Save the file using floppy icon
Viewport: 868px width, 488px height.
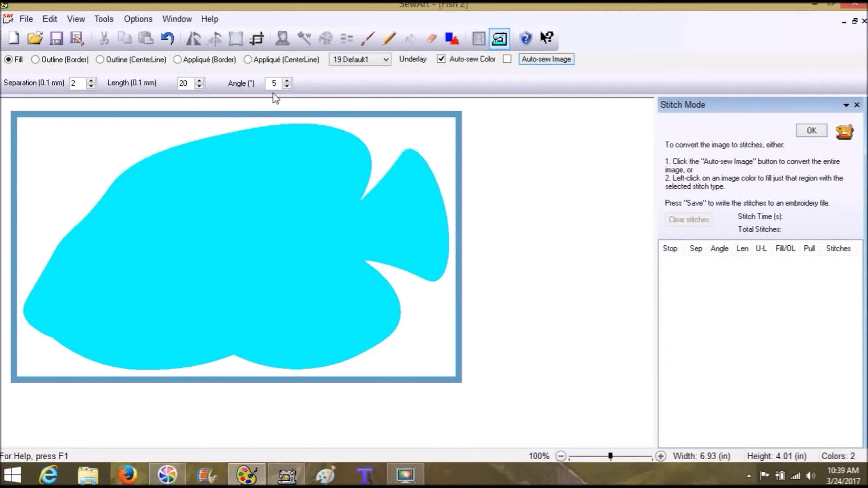pyautogui.click(x=56, y=38)
